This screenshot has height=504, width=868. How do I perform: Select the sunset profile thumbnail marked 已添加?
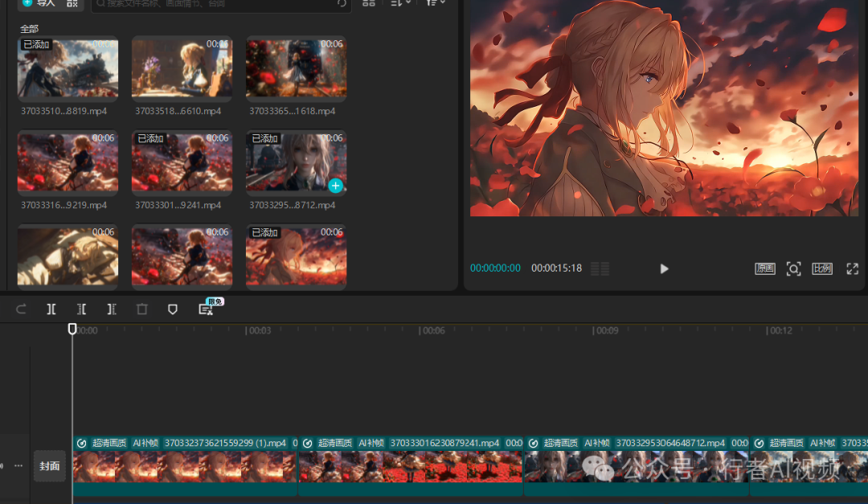[x=296, y=257]
